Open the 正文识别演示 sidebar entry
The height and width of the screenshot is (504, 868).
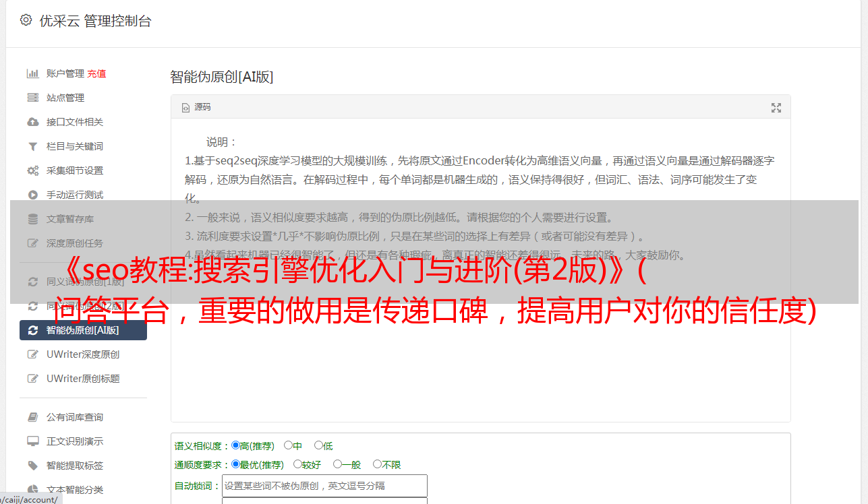(75, 441)
